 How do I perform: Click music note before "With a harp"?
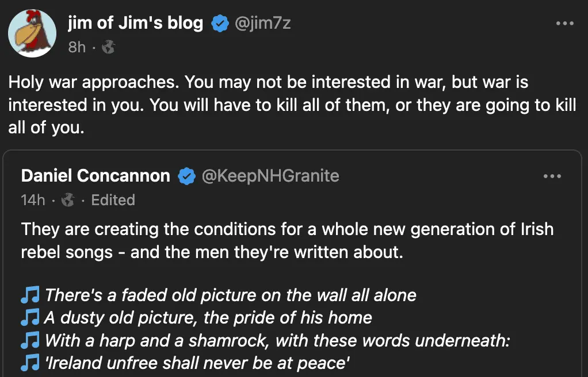30,340
